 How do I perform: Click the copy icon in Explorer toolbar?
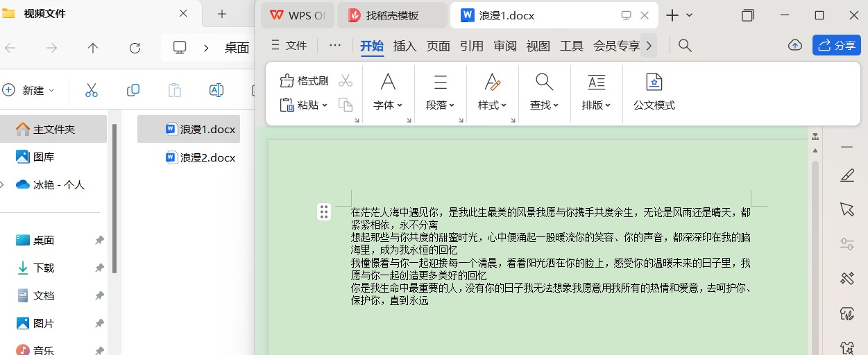point(133,90)
